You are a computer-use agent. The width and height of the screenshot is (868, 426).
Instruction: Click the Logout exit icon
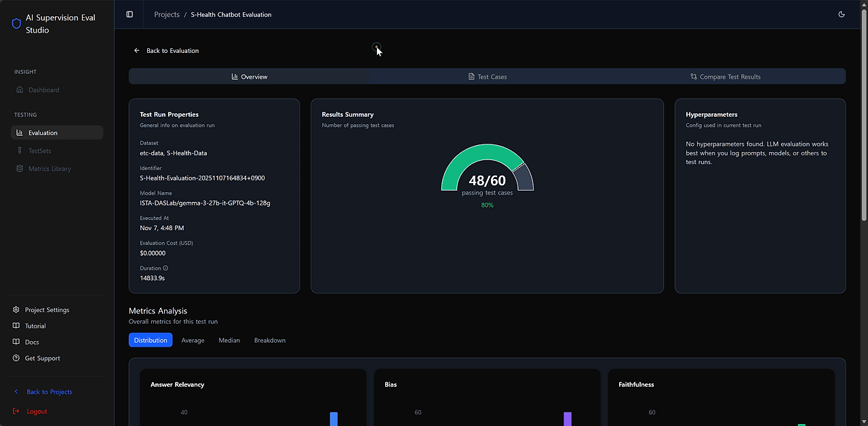(x=16, y=411)
